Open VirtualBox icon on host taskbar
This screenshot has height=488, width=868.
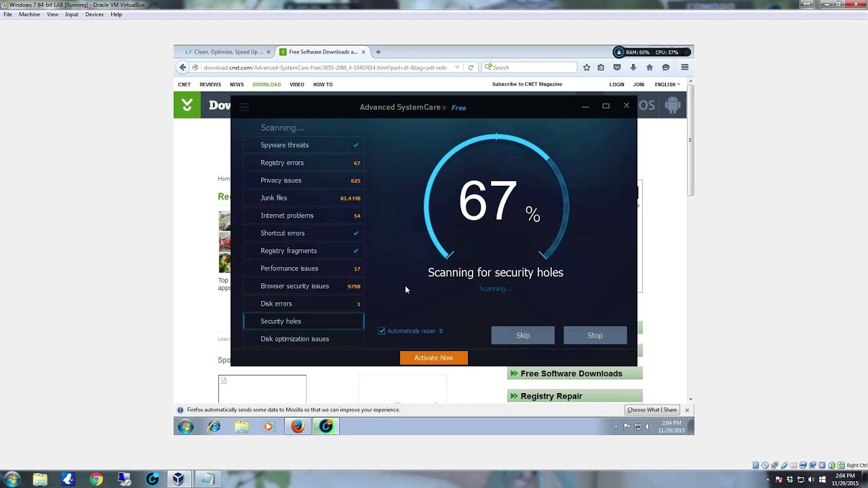coord(178,479)
